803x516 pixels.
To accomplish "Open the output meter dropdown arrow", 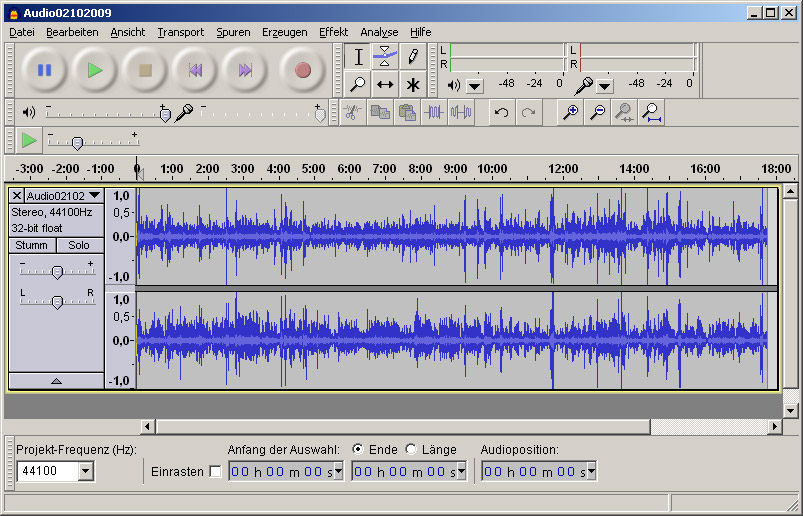I will tap(475, 86).
